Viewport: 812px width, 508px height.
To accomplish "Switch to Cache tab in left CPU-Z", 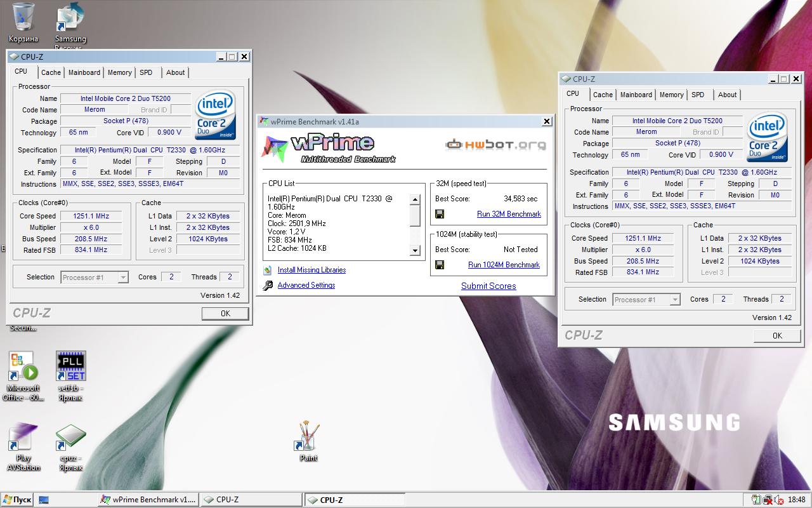I will point(51,72).
